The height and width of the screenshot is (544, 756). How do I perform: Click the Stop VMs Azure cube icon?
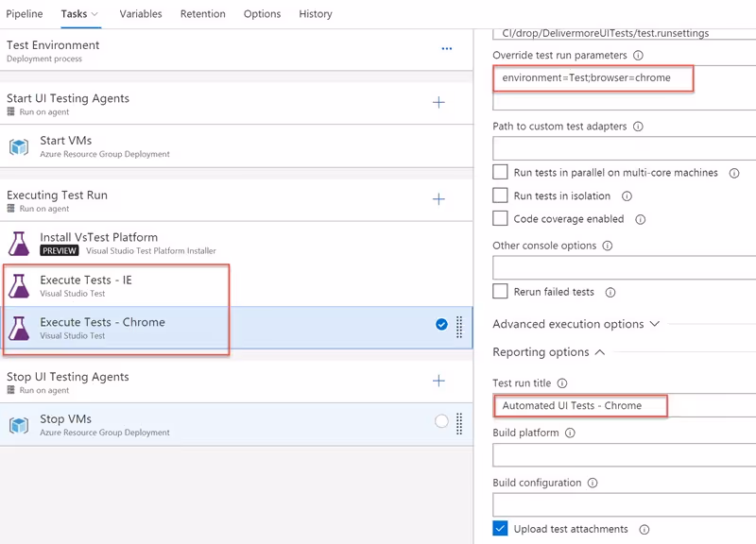[19, 425]
